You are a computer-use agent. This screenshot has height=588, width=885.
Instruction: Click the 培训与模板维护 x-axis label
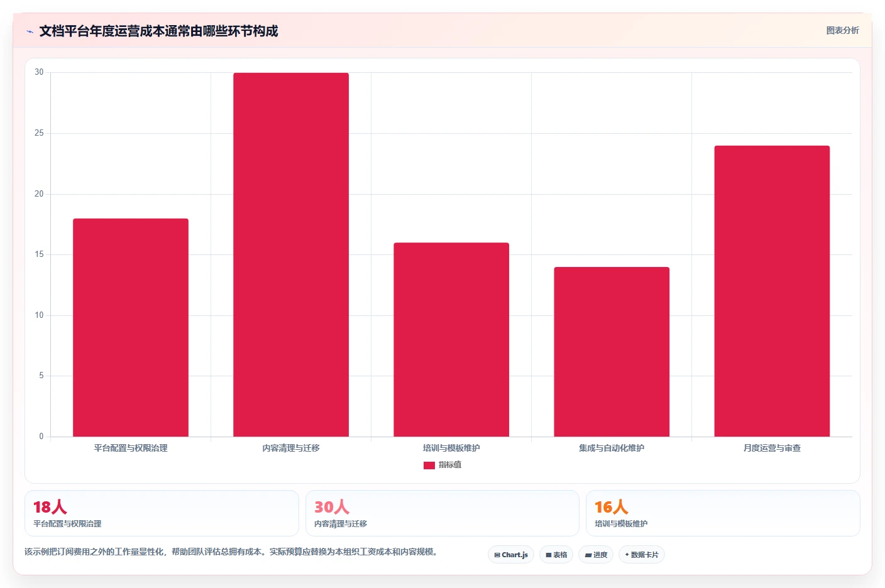point(451,448)
